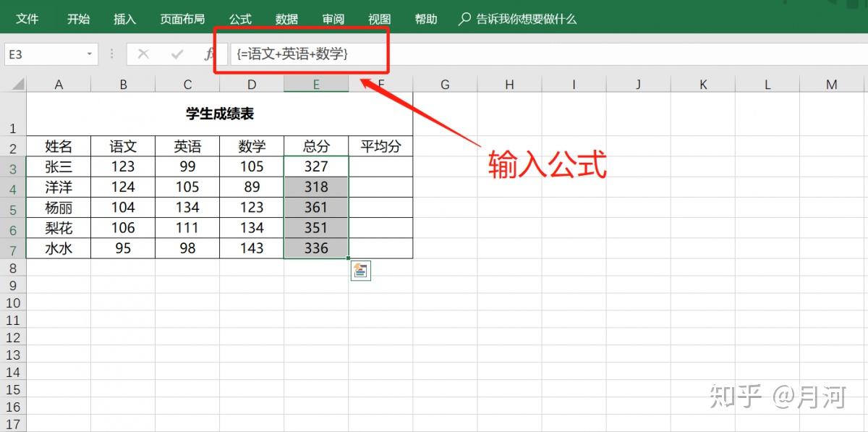The image size is (868, 432).
Task: Select total score cell 351
Action: point(316,228)
